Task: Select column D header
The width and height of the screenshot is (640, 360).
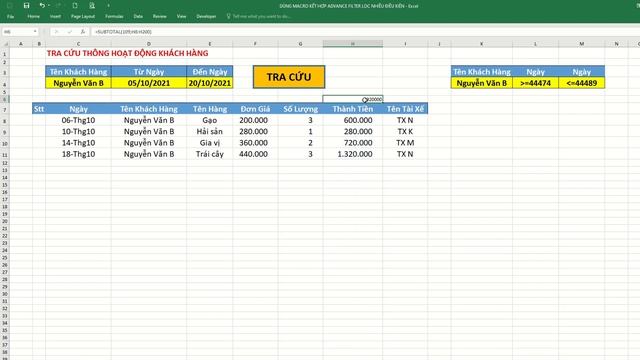Action: tap(149, 44)
